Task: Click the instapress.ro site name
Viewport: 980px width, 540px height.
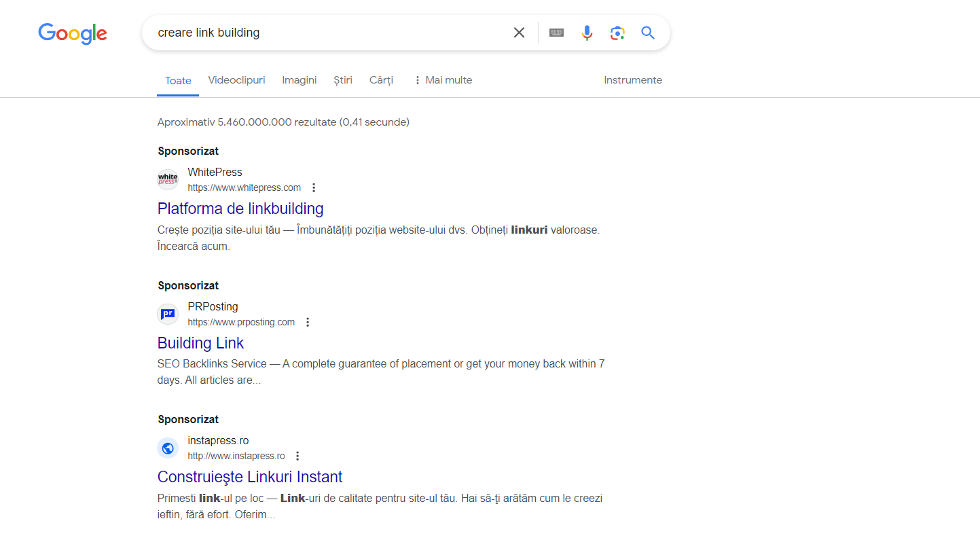Action: point(218,441)
